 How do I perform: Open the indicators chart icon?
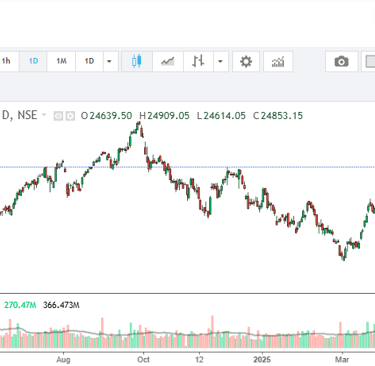278,61
